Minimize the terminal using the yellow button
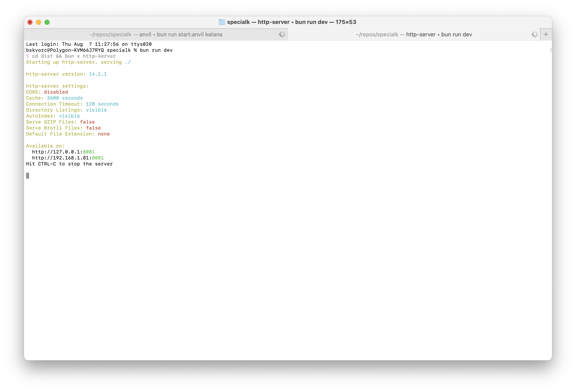Viewport: 576px width, 392px height. pyautogui.click(x=38, y=22)
